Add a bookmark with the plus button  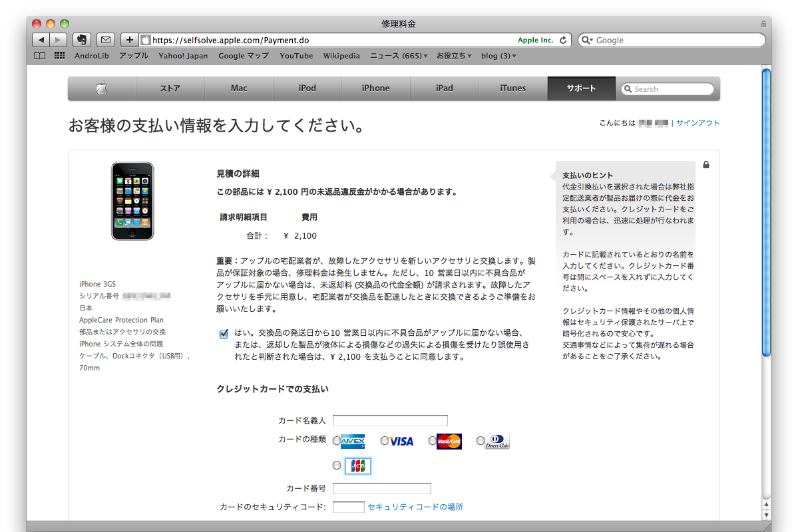point(129,40)
